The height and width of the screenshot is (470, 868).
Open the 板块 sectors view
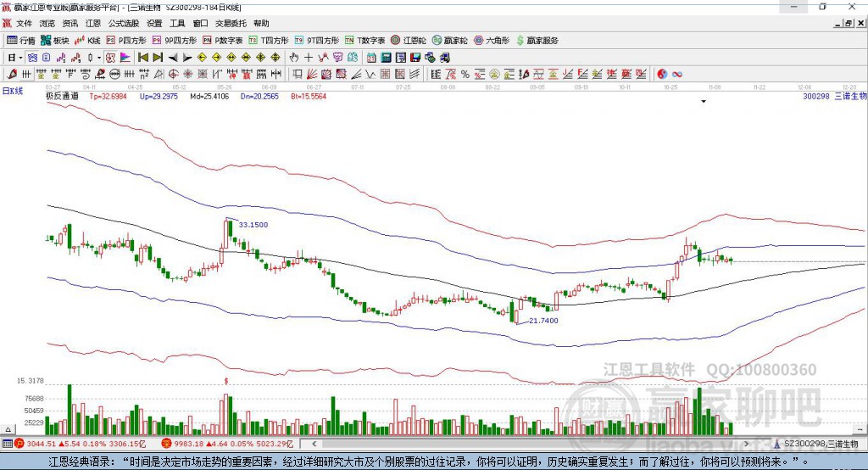[x=55, y=41]
